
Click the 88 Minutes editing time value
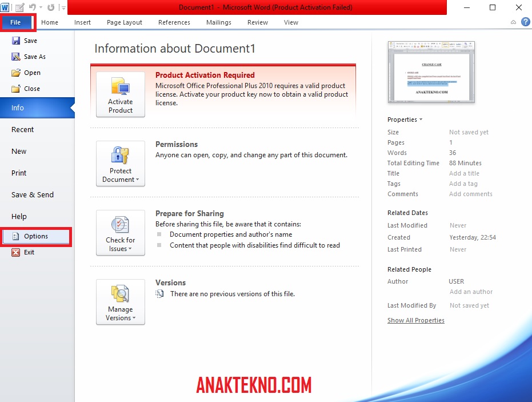coord(465,163)
